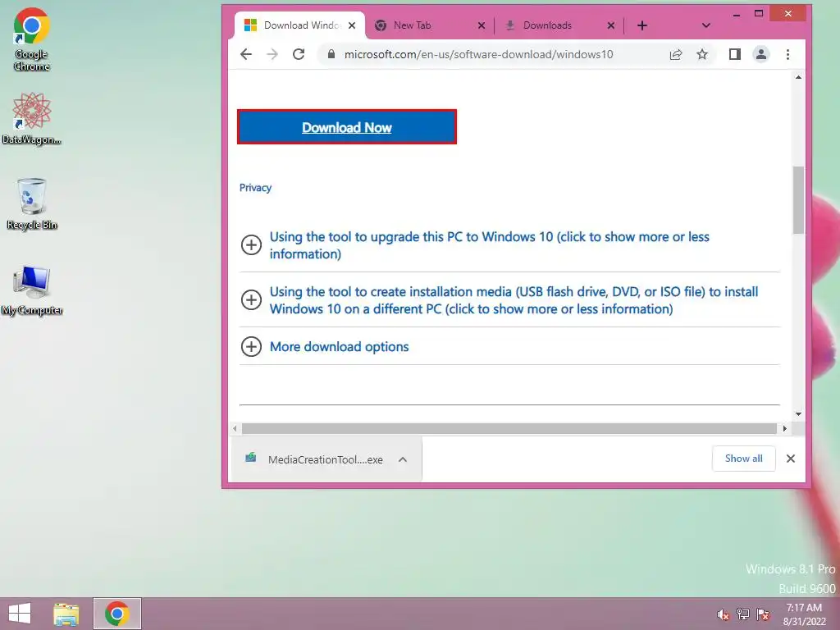Screen dimensions: 840x630
Task: Select the My Computer desktop icon
Action: 32,290
